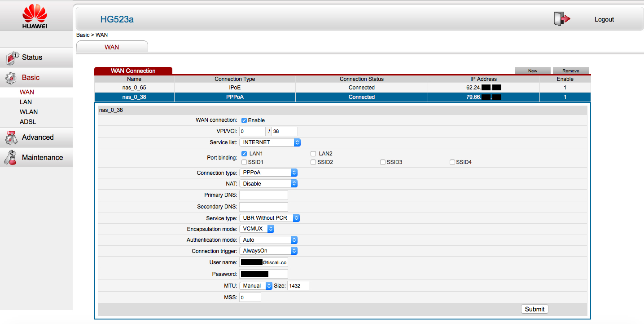Open the NAT dropdown

268,184
